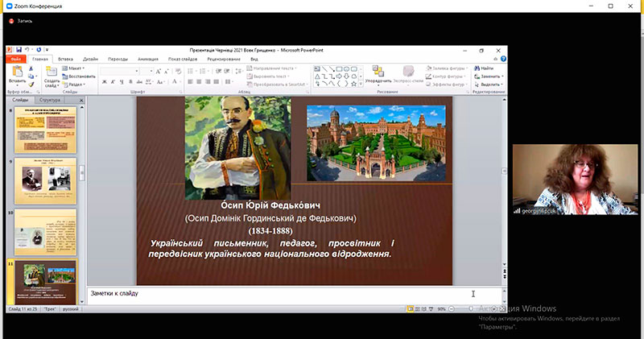Toggle text shadow formatting
This screenshot has width=644, height=339.
pyautogui.click(x=130, y=82)
